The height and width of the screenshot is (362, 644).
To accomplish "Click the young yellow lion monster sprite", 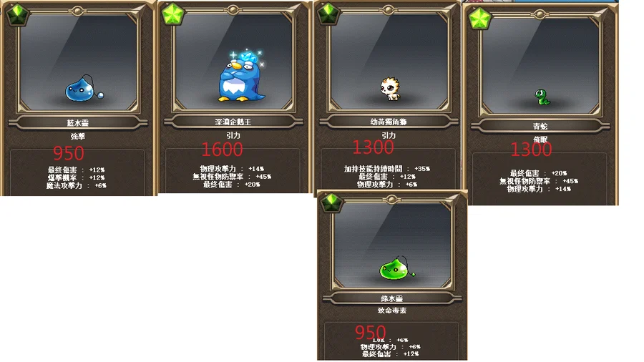I will [390, 88].
